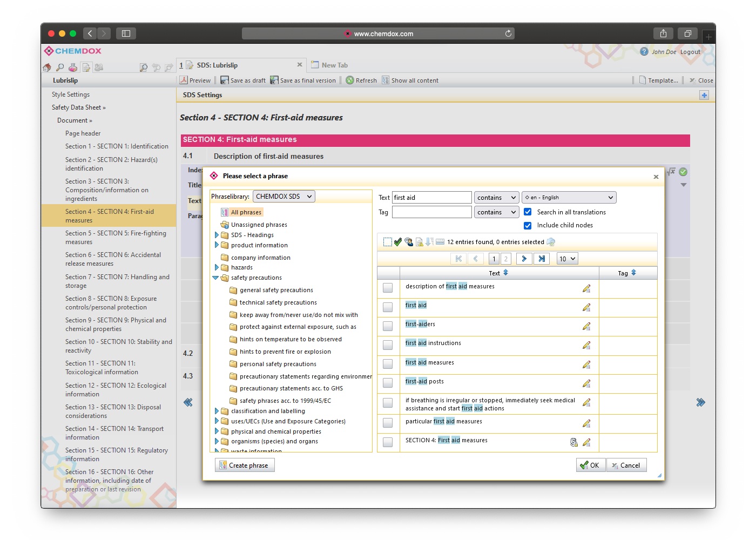Check the 'first-aid posts' row checkbox
This screenshot has width=756, height=540.
[x=388, y=383]
